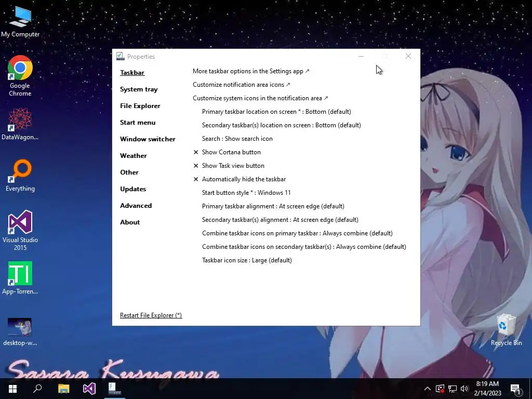Open More taskbar options in Settings app
The width and height of the screenshot is (532, 399).
(x=251, y=71)
